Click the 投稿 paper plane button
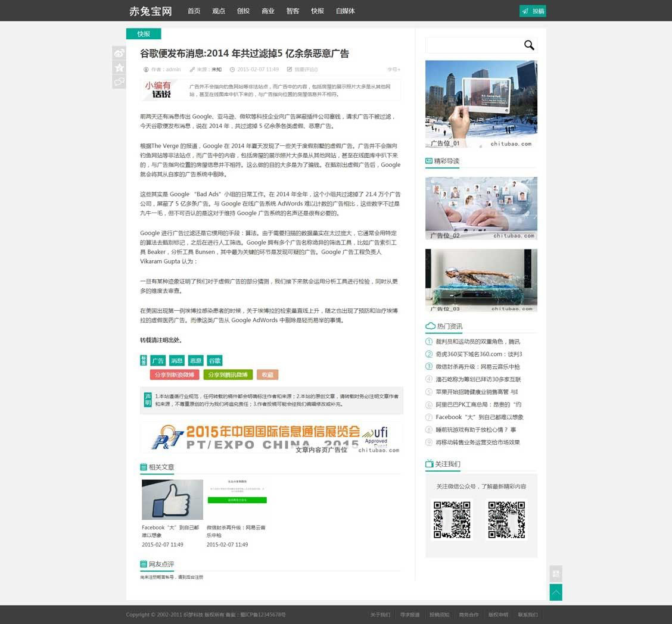 (533, 11)
